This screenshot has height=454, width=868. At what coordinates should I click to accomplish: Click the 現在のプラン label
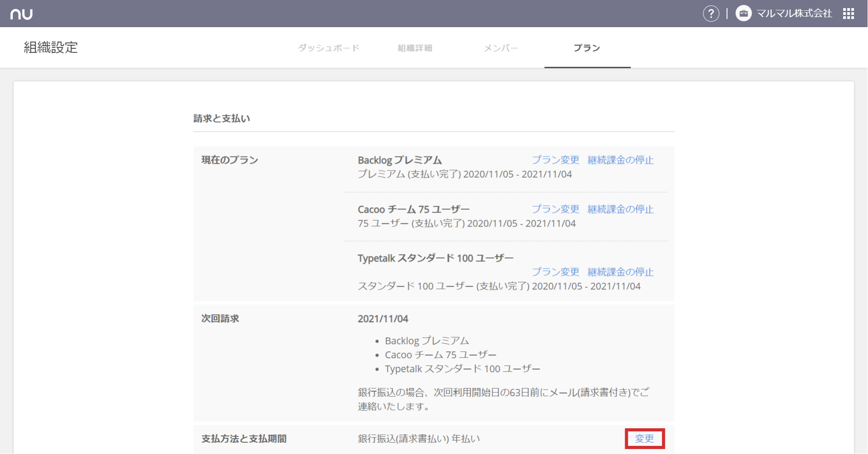tap(230, 160)
